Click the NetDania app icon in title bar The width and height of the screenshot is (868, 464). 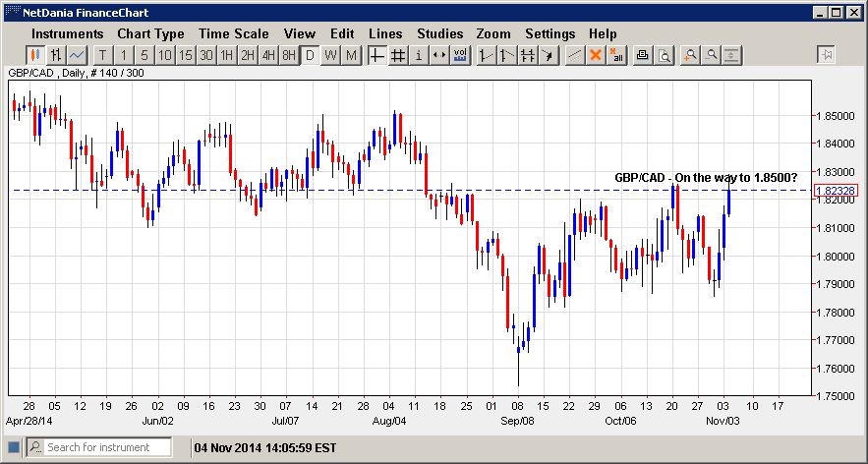pyautogui.click(x=12, y=12)
